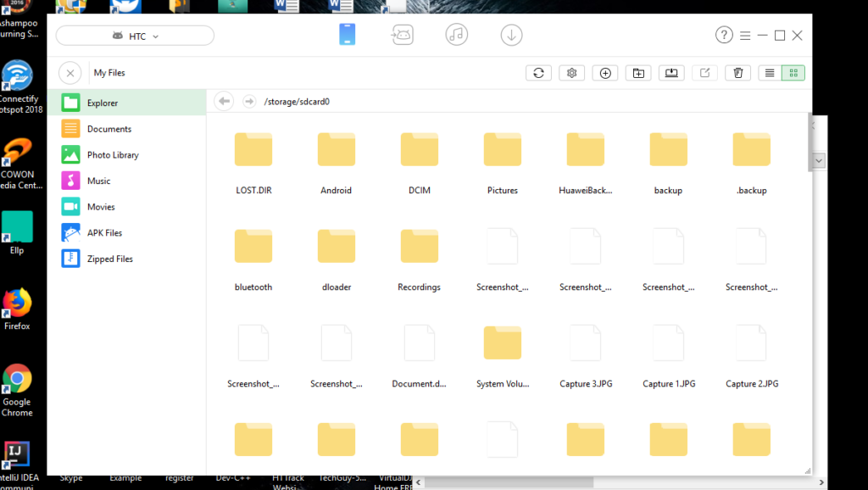Open the ringtone music note icon
Viewport: 868px width, 490px height.
[457, 35]
